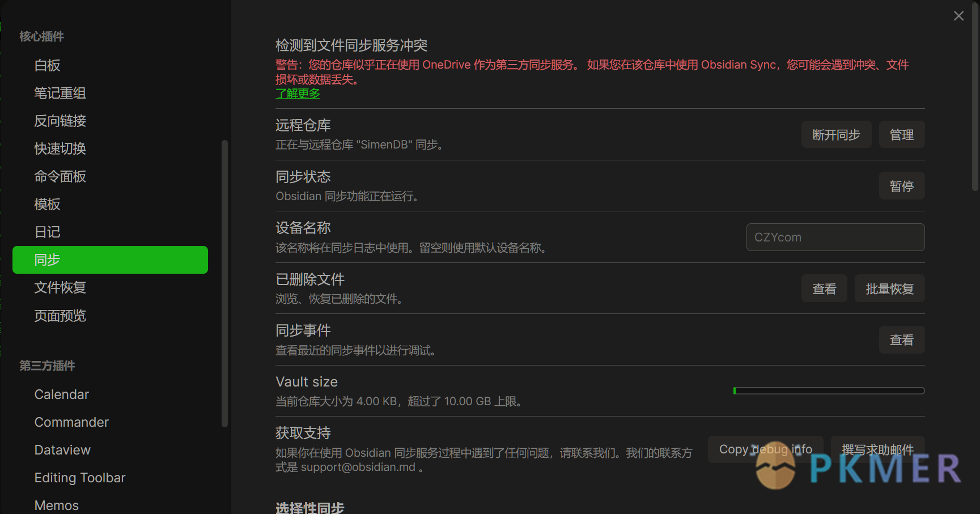Screen dimensions: 980x514
Task: Select 快速切换 in the sidebar
Action: click(110, 148)
